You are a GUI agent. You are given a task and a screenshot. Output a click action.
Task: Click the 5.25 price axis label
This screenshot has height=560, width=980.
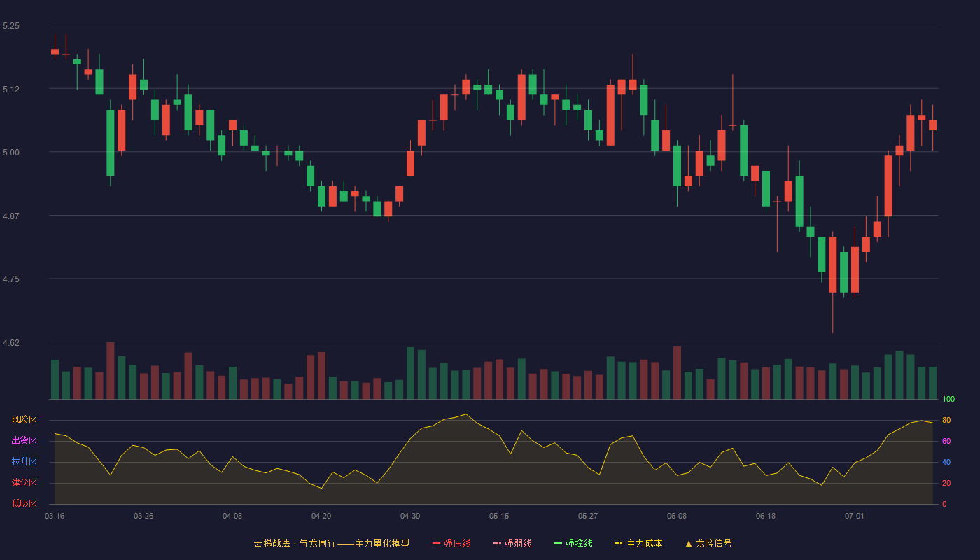[x=11, y=26]
